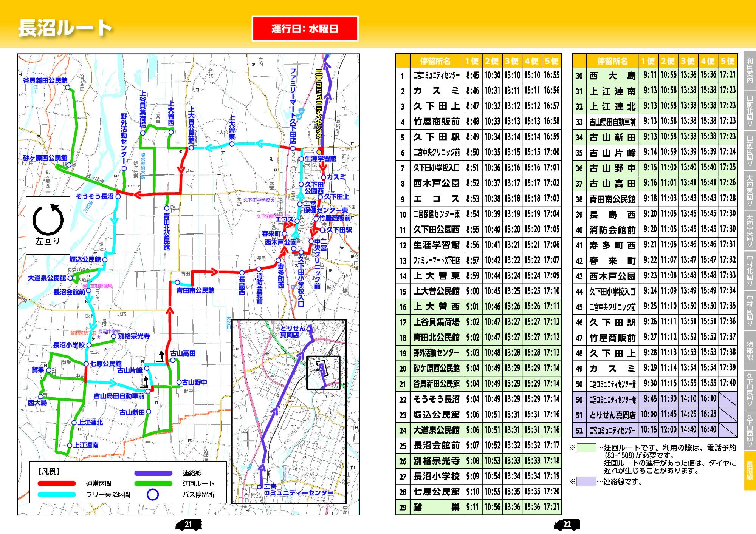Click the bus stop circle legend icon
Screen dimensions: 756x534
coord(152,494)
